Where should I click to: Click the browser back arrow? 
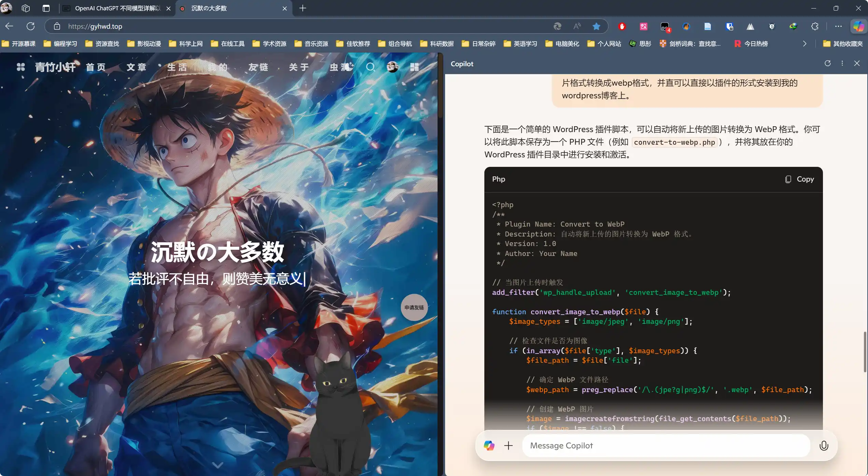pyautogui.click(x=9, y=26)
